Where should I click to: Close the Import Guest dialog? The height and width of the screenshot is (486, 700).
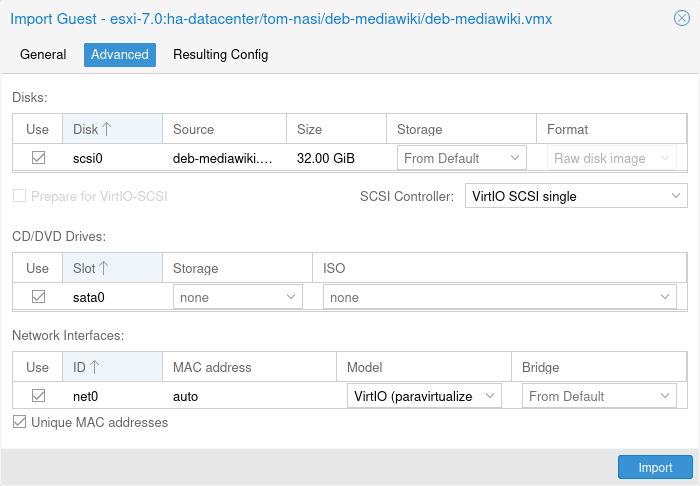pos(681,18)
